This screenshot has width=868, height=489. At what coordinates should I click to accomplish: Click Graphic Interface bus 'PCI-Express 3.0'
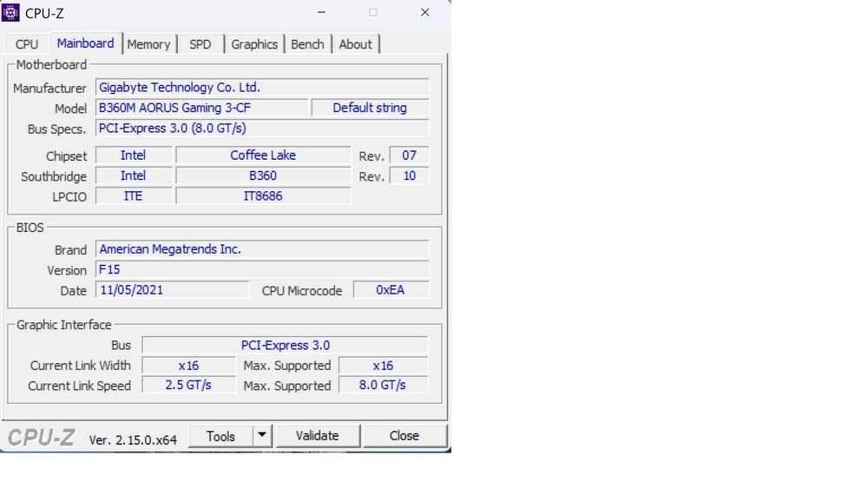[x=285, y=345]
